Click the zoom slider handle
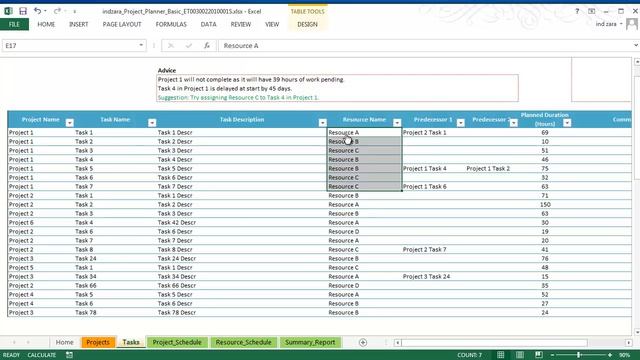The height and width of the screenshot is (360, 640). (x=579, y=355)
